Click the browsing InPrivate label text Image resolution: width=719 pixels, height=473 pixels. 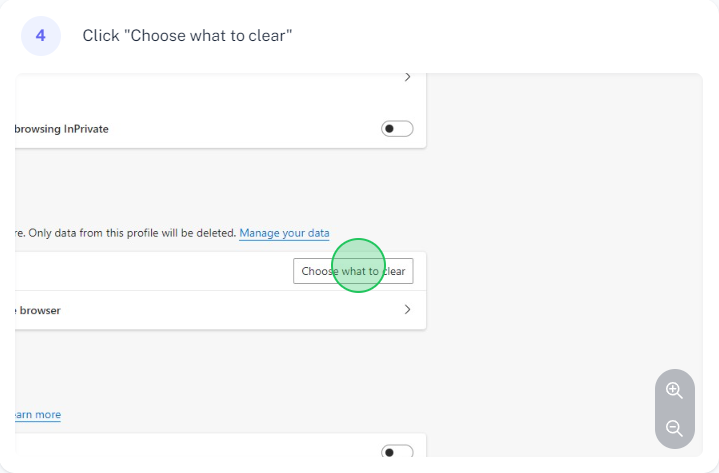click(62, 129)
